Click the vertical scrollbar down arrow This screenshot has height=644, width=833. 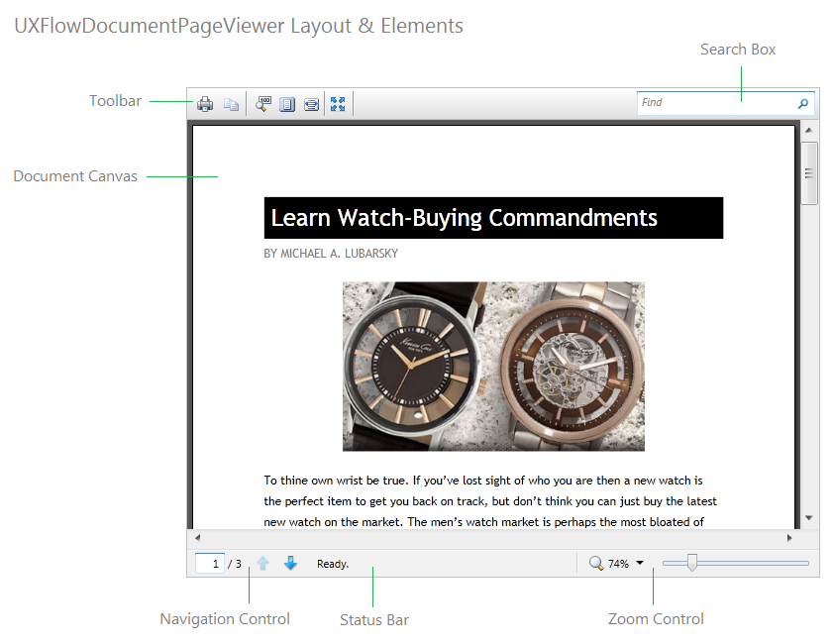[808, 517]
